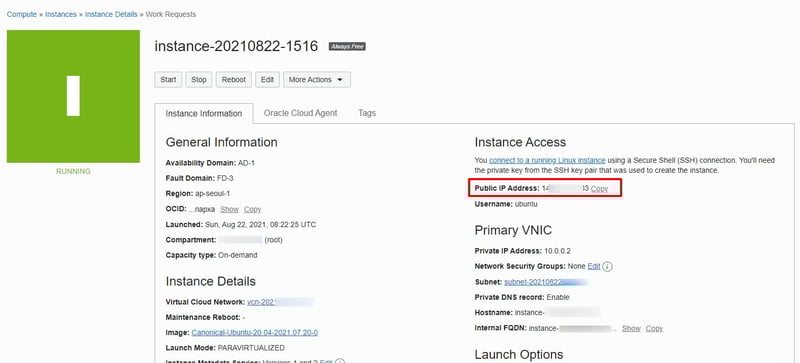Select the Instance Information tab

204,113
